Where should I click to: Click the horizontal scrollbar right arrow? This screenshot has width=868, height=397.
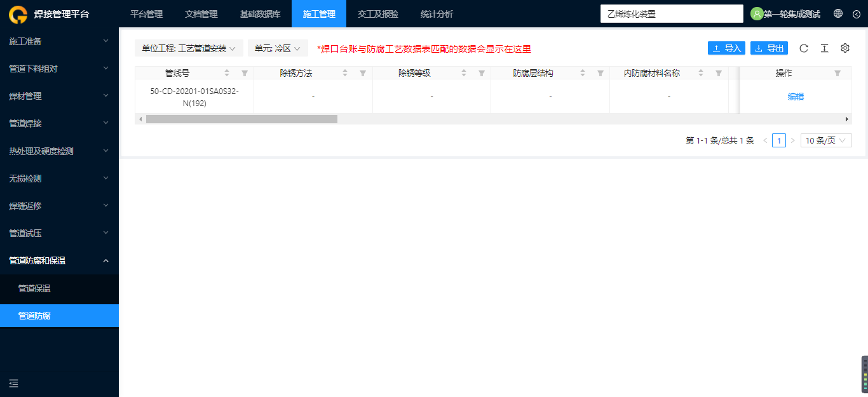pyautogui.click(x=846, y=119)
